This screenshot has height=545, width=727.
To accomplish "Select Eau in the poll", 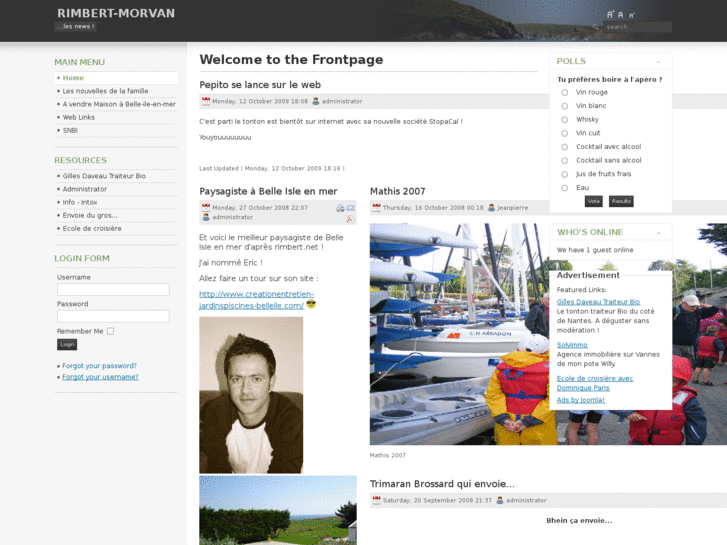I will [x=564, y=188].
